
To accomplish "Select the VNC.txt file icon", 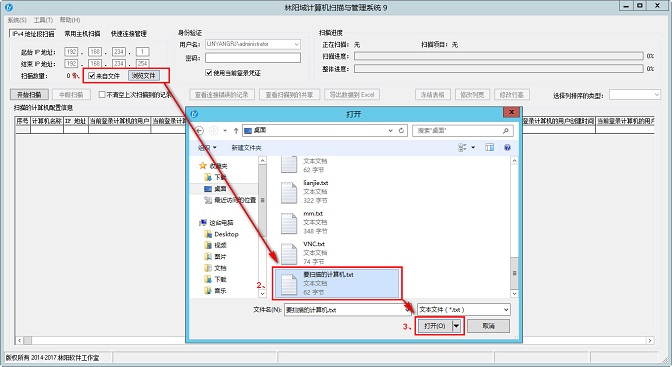I will (289, 253).
